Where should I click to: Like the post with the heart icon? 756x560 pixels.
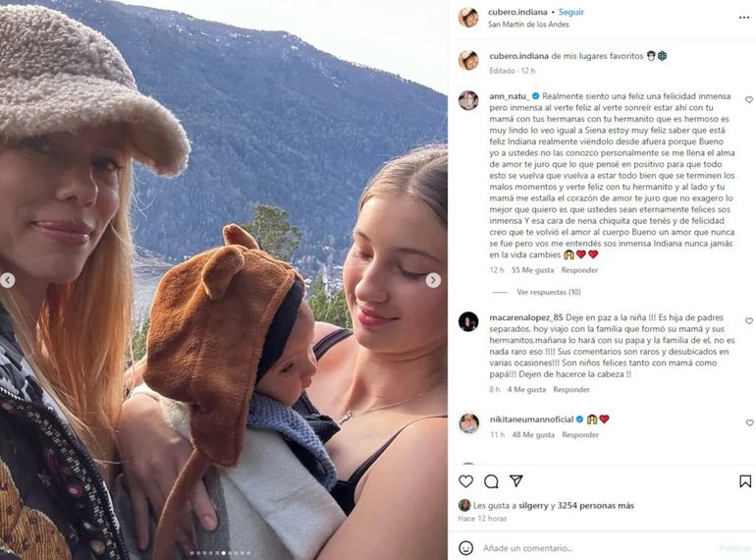click(x=465, y=480)
